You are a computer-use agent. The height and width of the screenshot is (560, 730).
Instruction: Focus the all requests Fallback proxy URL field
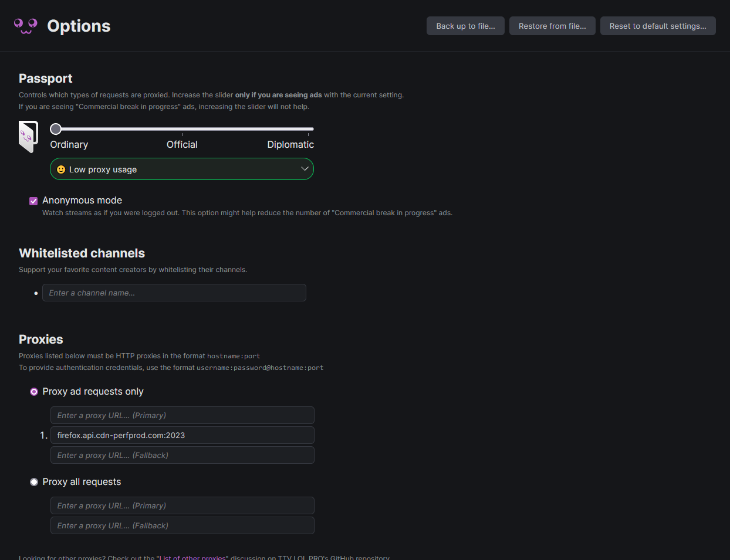pyautogui.click(x=182, y=525)
